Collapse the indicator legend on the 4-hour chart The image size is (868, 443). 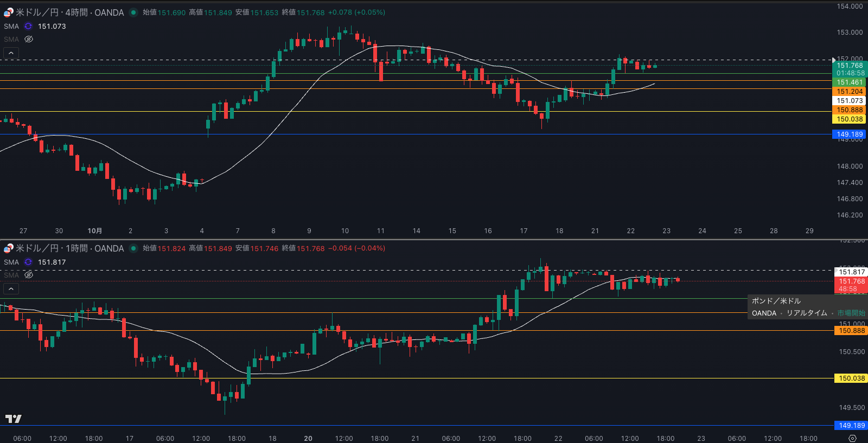[x=11, y=53]
